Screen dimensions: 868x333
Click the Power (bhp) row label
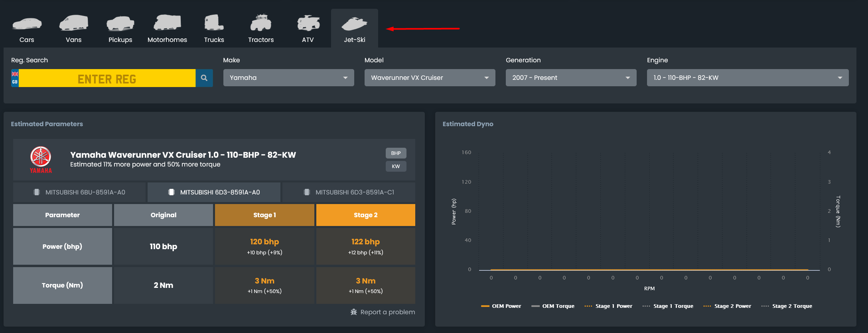[x=63, y=246]
